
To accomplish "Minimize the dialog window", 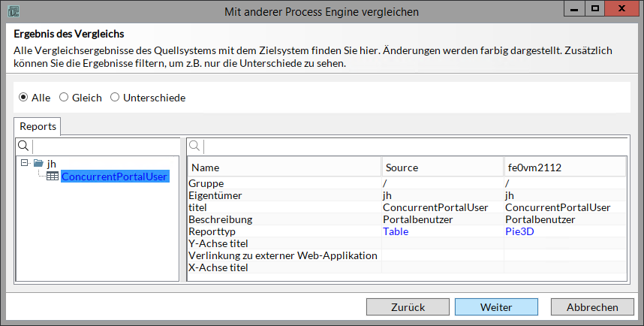I will [x=574, y=8].
